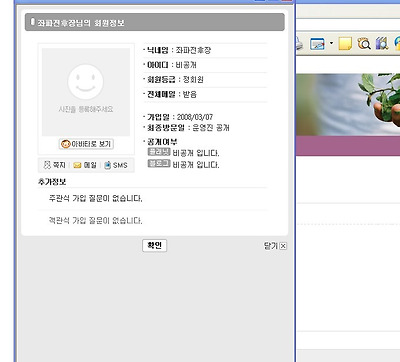Image resolution: width=400 pixels, height=362 pixels.
Task: Click the page edit toolbar icon
Action: coord(317,44)
